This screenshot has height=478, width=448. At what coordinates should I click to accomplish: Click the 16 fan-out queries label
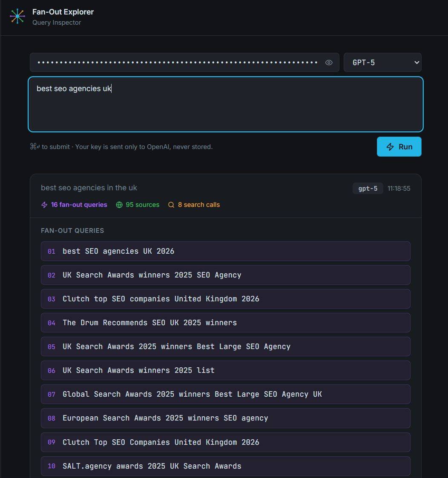click(x=79, y=205)
